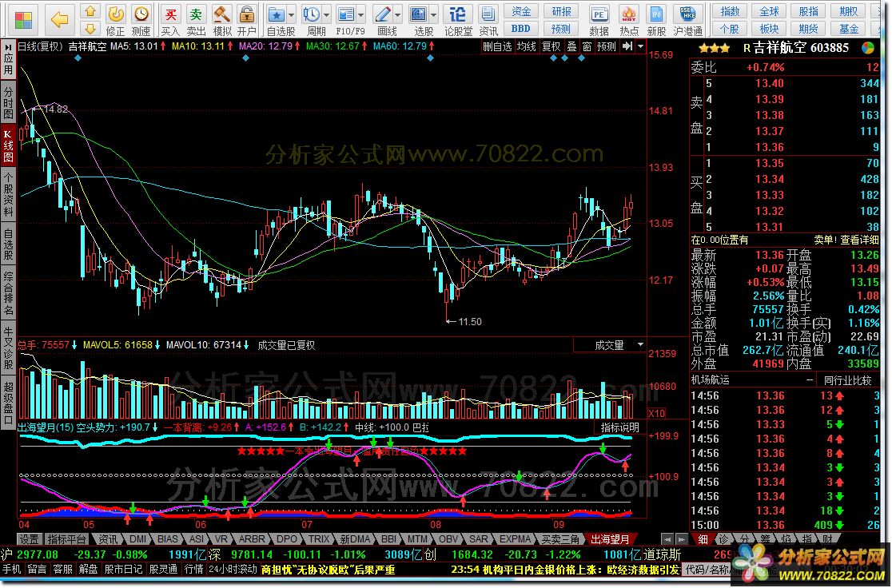Click the up arrow page button
The width and height of the screenshot is (892, 588).
pyautogui.click(x=90, y=11)
